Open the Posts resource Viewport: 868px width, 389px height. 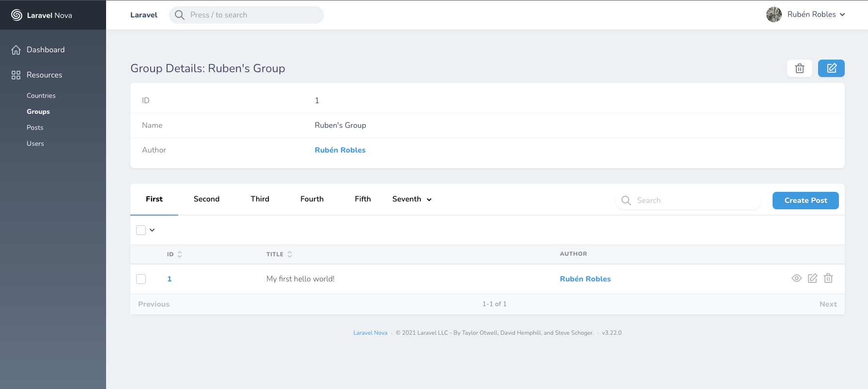(x=35, y=128)
